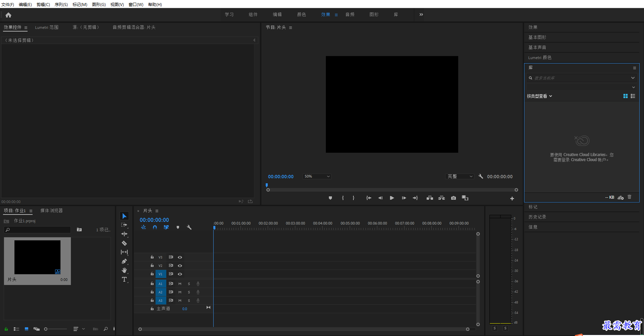The height and width of the screenshot is (336, 644).
Task: Mute audio track A3
Action: click(x=180, y=300)
